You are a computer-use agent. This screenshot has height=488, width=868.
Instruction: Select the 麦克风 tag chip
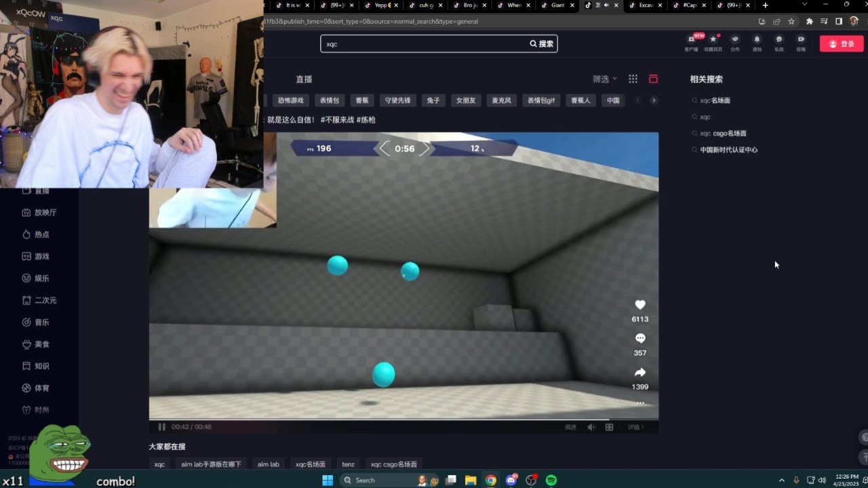click(502, 100)
